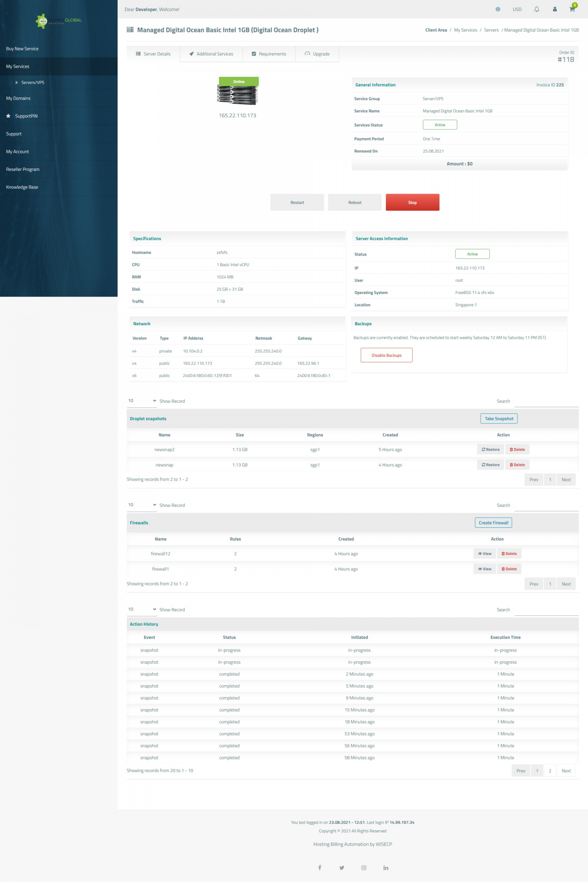Click the red Stop button
The height and width of the screenshot is (882, 588).
pos(412,202)
